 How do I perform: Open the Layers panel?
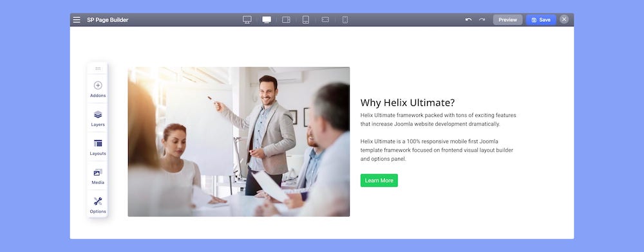pyautogui.click(x=98, y=118)
